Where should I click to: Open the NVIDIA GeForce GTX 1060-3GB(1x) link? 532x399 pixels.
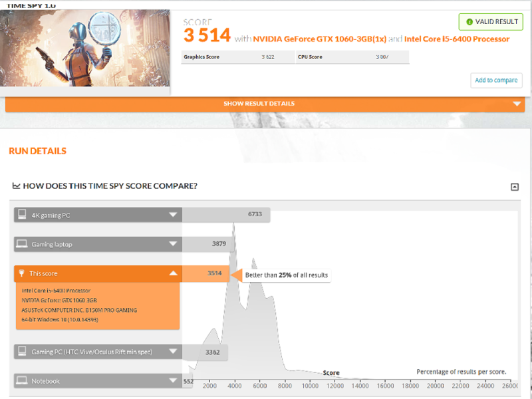(320, 39)
